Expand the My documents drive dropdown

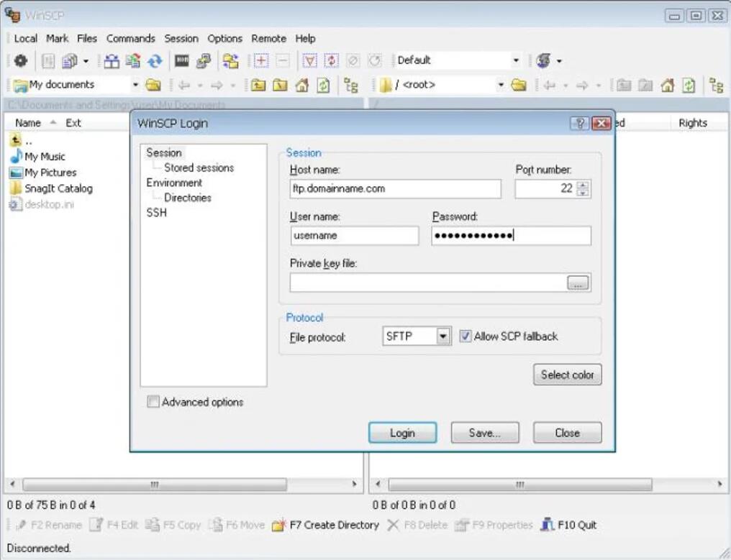click(x=135, y=84)
